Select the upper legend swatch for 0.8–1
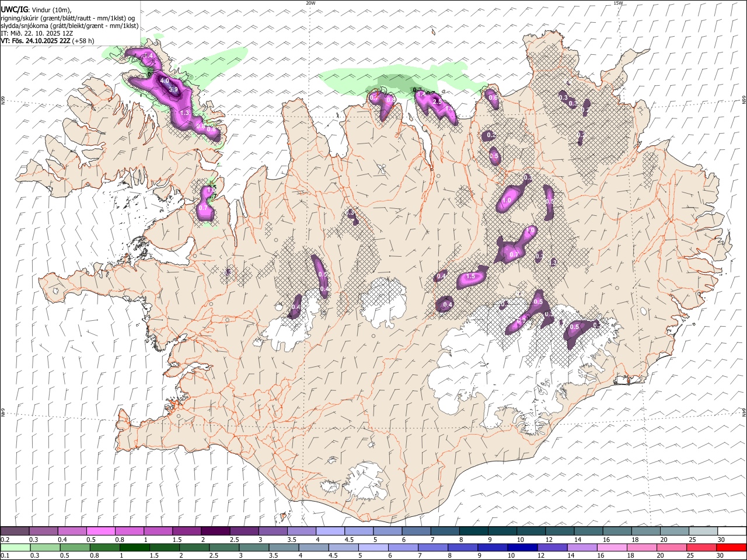Viewport: 747px width, 560px height. click(x=130, y=531)
